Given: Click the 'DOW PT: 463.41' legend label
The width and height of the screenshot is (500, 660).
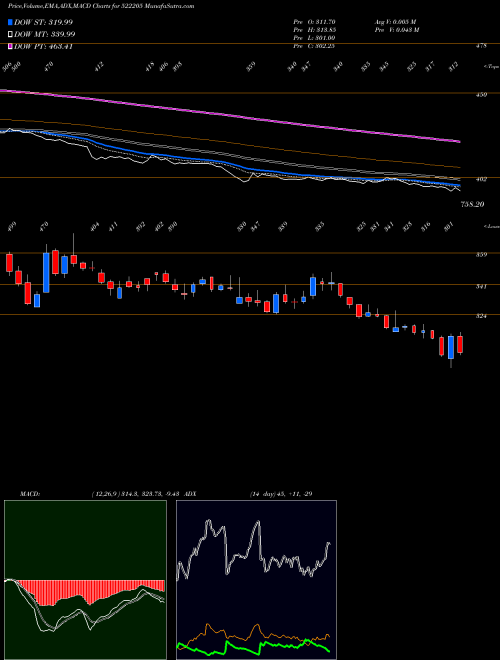Looking at the screenshot, I should (x=44, y=47).
